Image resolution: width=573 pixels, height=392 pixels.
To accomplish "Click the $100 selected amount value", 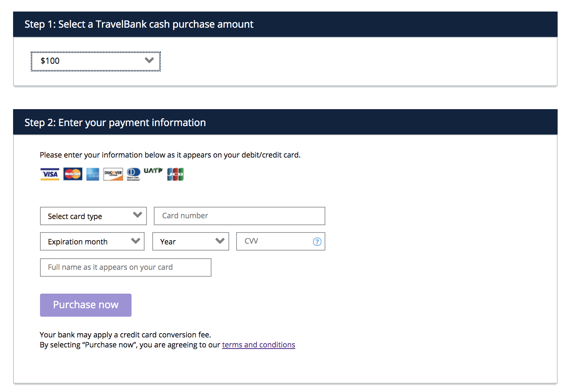I will (50, 61).
